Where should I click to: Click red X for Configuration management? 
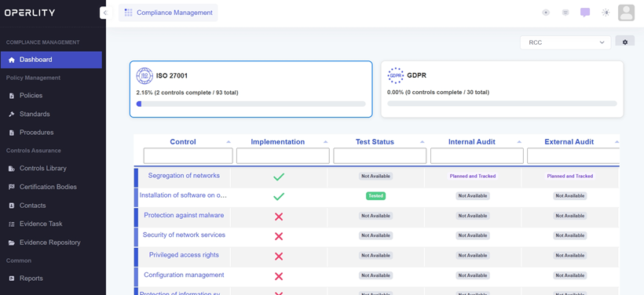[279, 276]
